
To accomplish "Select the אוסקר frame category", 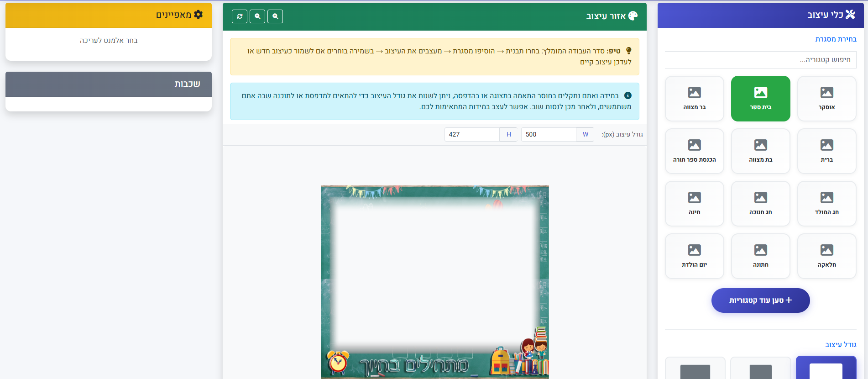I will [x=826, y=99].
